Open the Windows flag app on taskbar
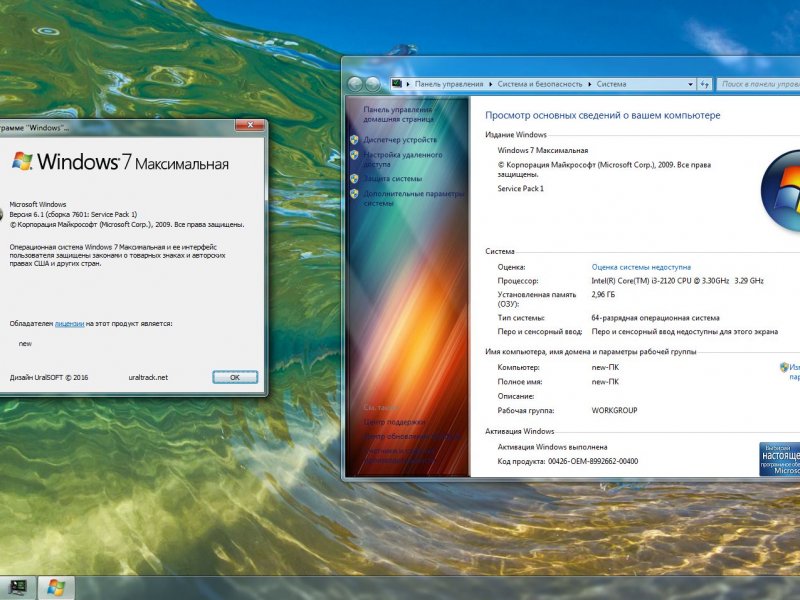The height and width of the screenshot is (600, 800). pos(56,588)
